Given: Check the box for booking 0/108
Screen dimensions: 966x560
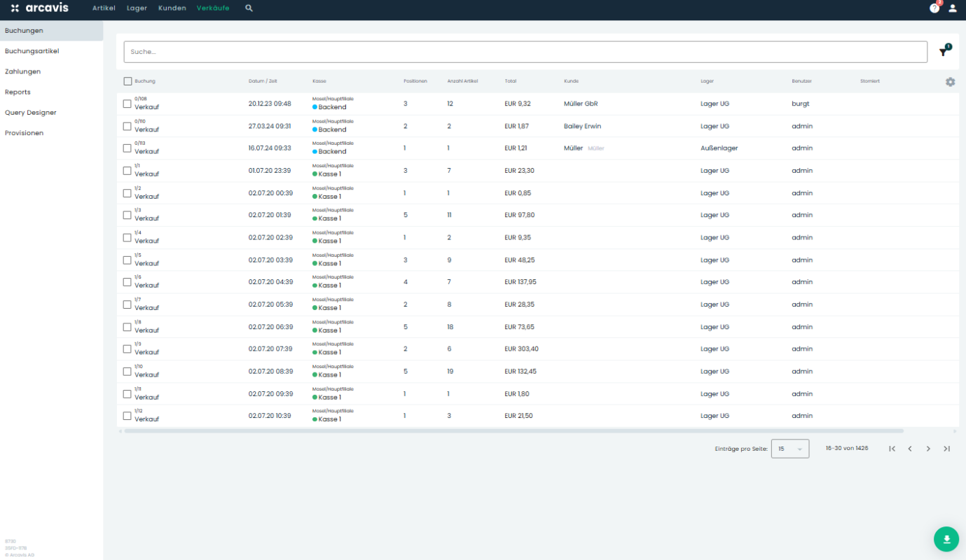Looking at the screenshot, I should tap(127, 104).
